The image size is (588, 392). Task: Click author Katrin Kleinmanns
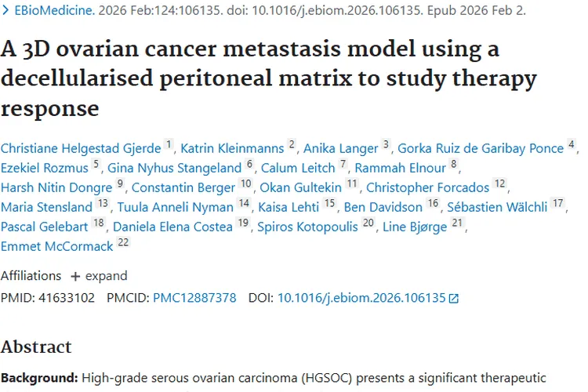tap(232, 148)
